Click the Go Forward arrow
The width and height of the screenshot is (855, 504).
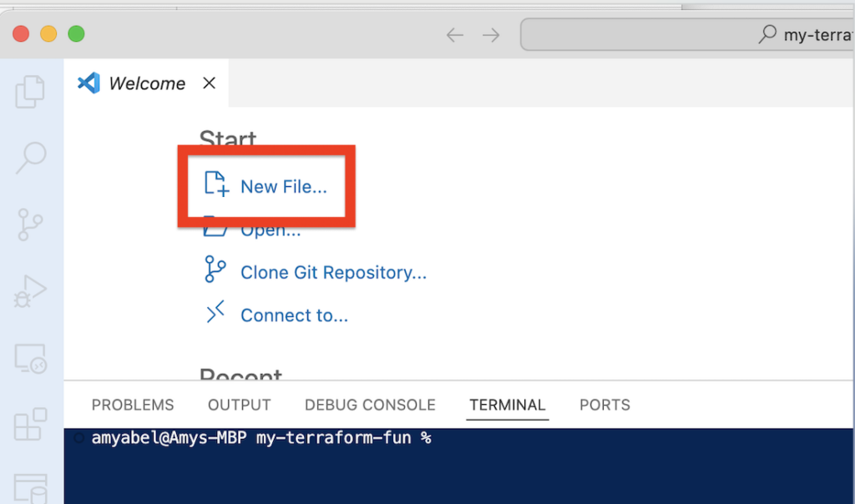[x=492, y=35]
